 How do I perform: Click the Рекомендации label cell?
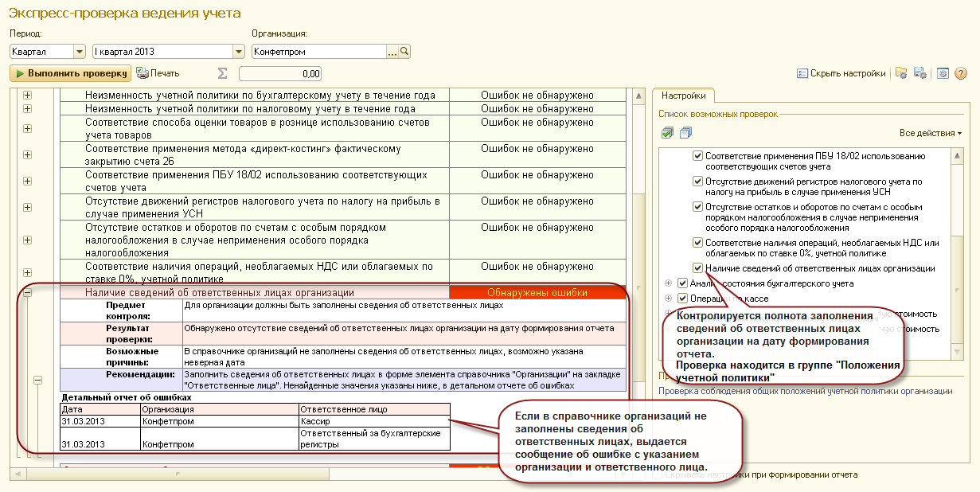coord(121,379)
